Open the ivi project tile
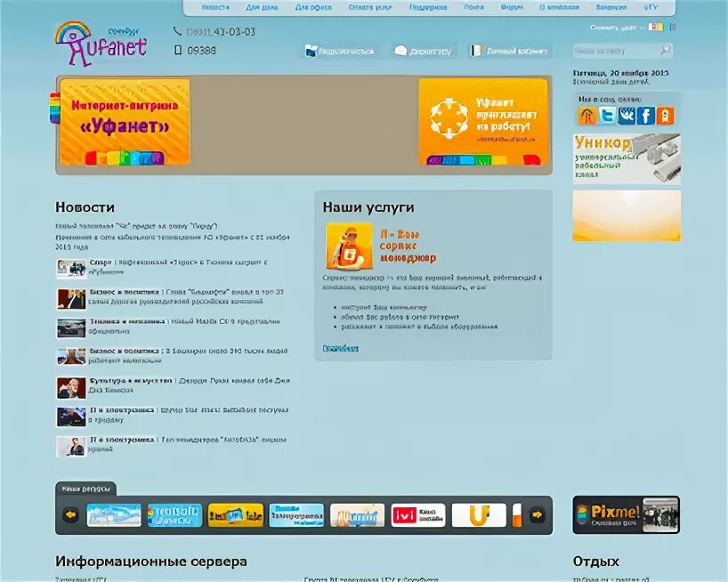Screen dimensions: 728x582 tap(418, 515)
